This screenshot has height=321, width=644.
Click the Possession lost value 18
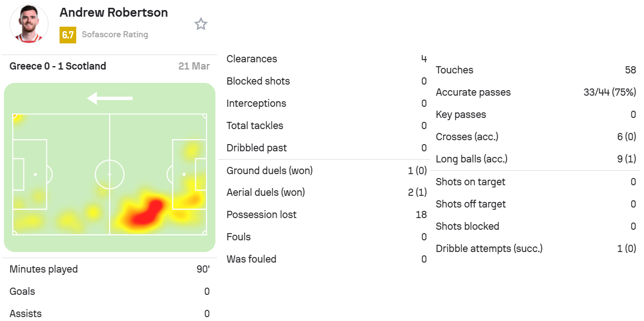421,215
